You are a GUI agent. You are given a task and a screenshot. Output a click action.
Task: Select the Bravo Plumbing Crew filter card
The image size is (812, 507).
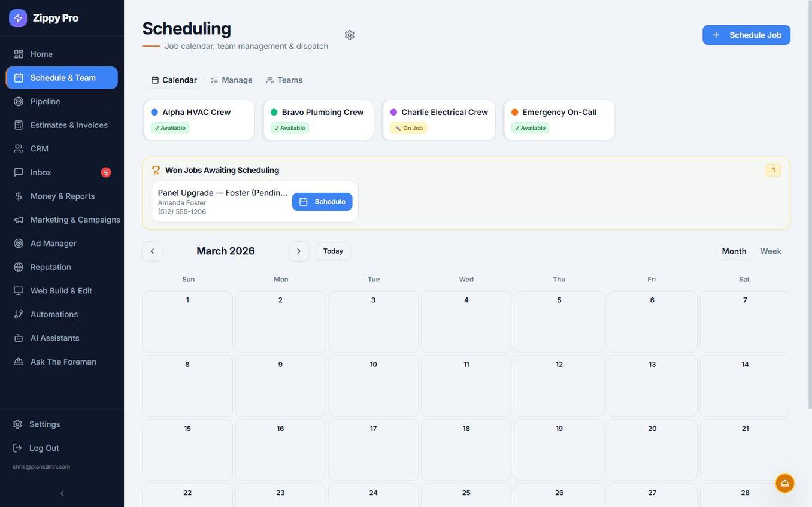[318, 120]
